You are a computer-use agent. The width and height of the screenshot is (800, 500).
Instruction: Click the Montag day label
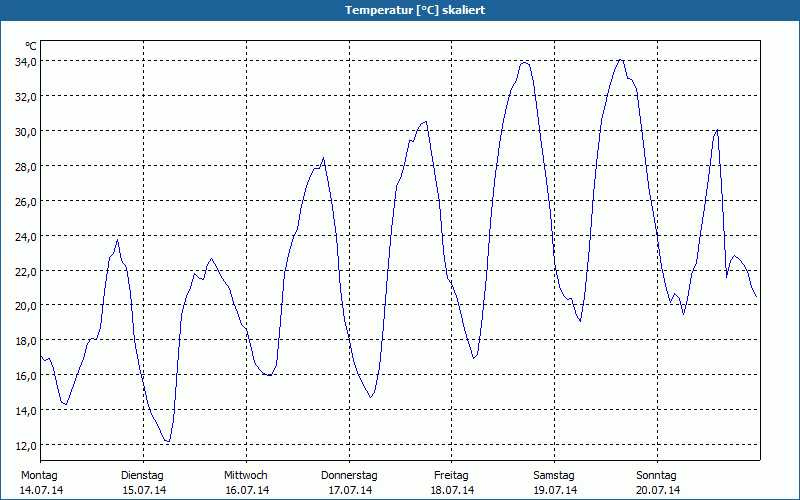[x=40, y=475]
